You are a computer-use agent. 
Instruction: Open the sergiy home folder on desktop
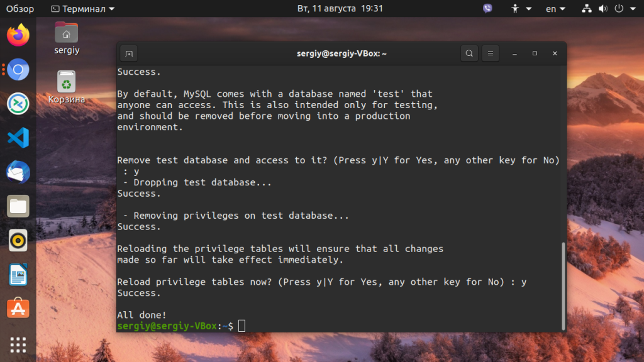[67, 38]
